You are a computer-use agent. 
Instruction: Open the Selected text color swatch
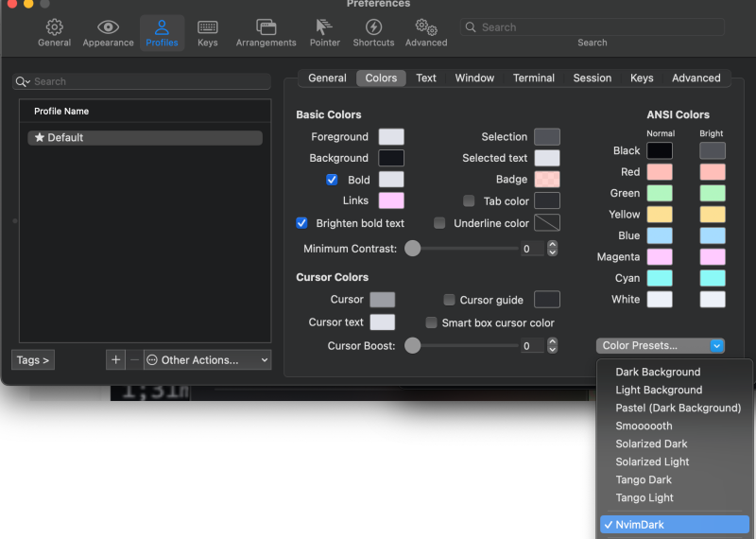point(547,158)
